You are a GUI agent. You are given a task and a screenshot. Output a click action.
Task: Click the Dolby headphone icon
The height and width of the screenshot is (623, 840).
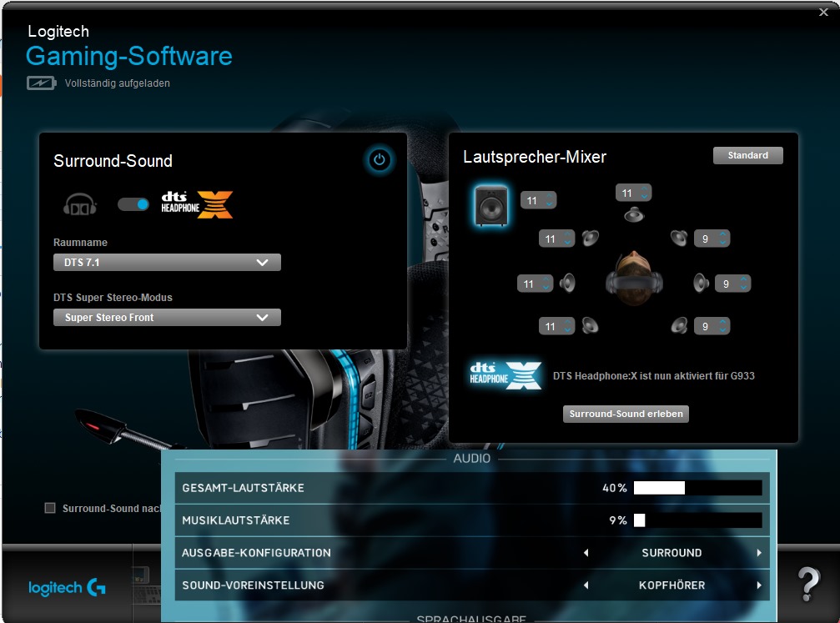(80, 204)
